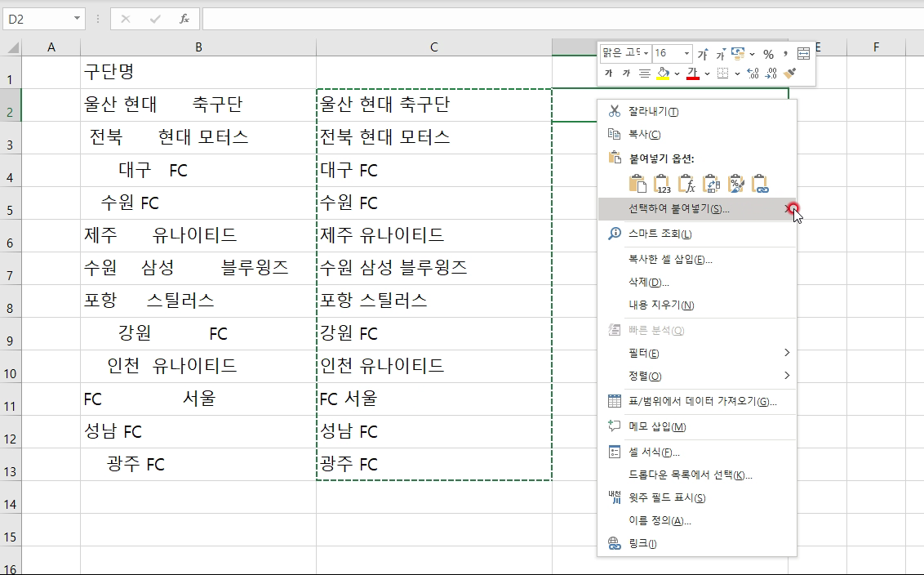This screenshot has height=575, width=924.
Task: Choose 이름 정의 menu entry
Action: (697, 521)
